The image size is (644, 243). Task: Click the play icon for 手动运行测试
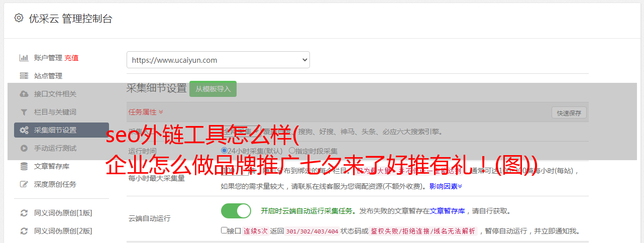tap(24, 148)
